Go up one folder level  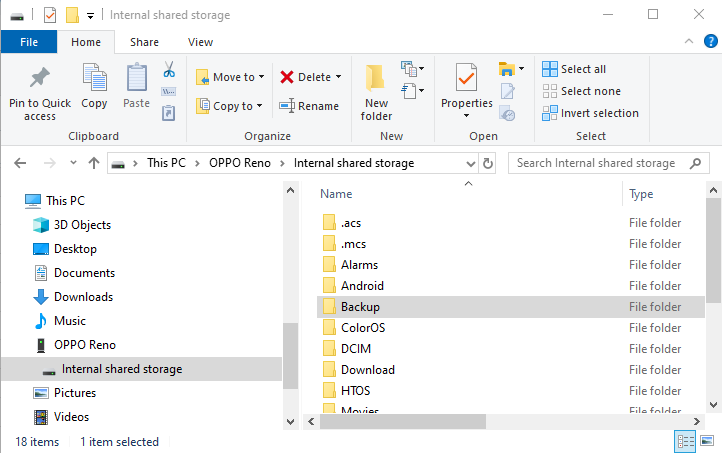coord(94,163)
